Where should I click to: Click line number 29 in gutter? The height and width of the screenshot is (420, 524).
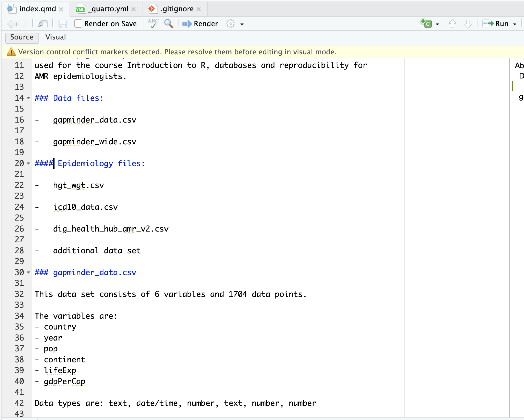[19, 262]
